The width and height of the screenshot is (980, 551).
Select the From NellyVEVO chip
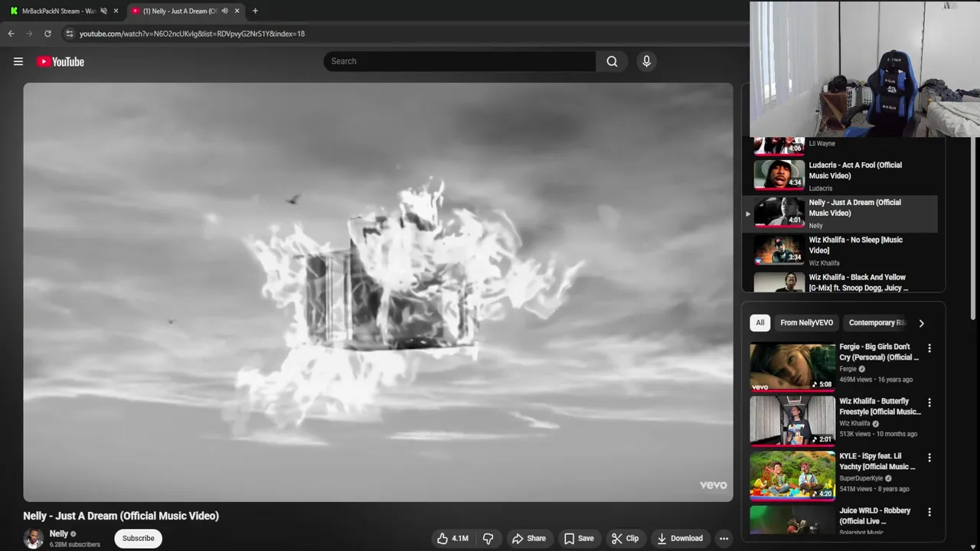click(806, 323)
